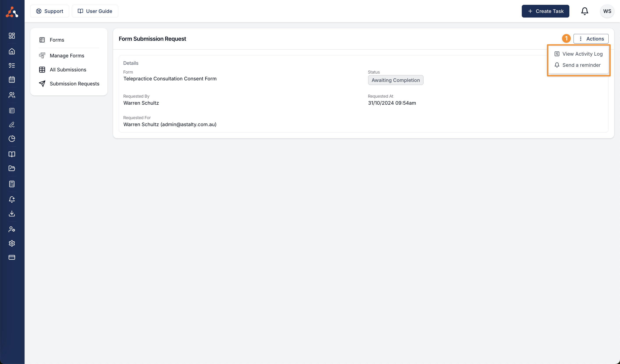Open the calendar icon in sidebar
620x364 pixels.
tap(12, 79)
